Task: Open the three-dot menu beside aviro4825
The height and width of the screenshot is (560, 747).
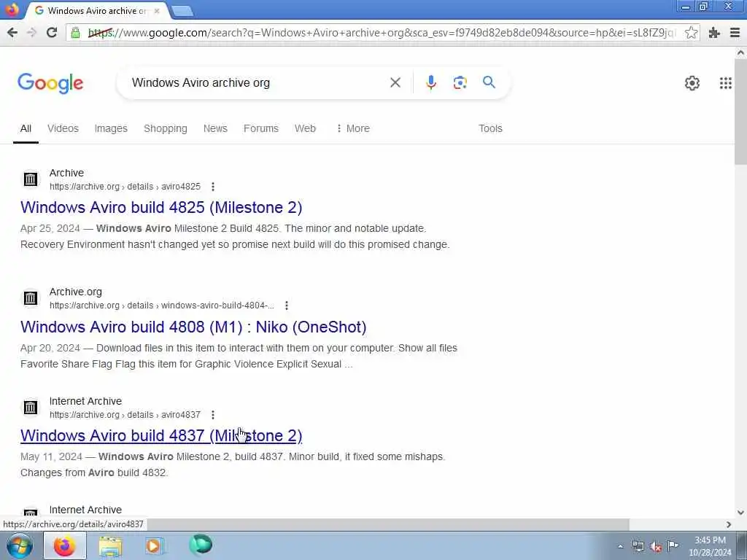Action: click(213, 187)
